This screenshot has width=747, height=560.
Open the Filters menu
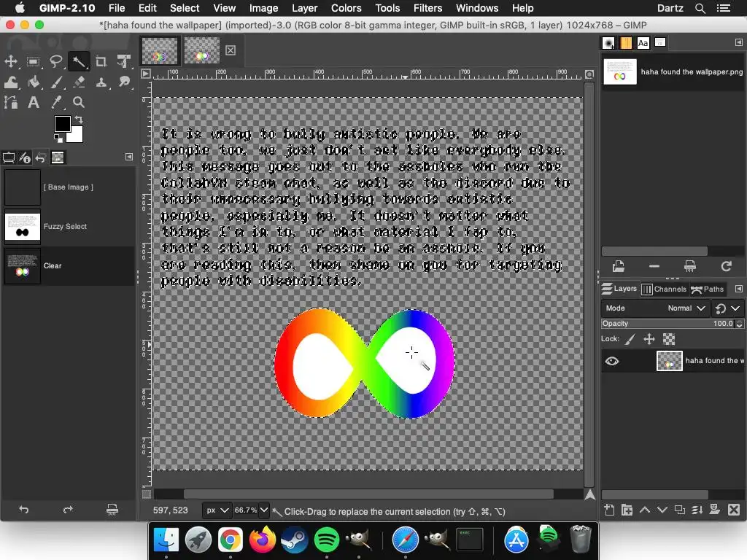[427, 8]
